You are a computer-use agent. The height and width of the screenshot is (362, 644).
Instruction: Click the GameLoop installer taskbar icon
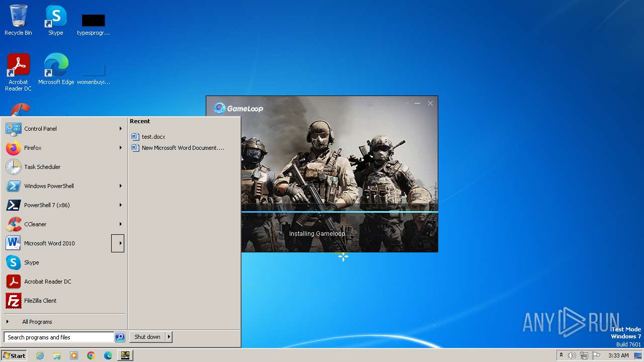click(125, 355)
